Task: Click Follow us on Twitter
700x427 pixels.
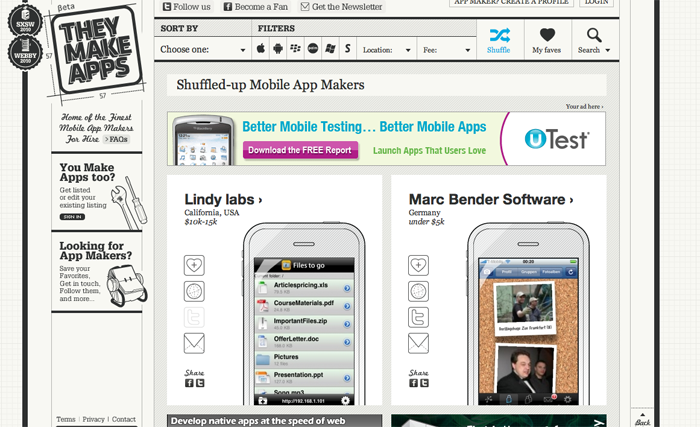Action: point(187,7)
